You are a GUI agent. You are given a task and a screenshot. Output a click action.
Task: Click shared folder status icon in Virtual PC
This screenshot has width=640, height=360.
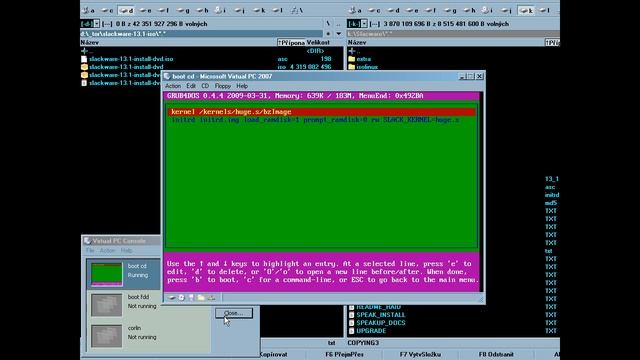click(201, 298)
